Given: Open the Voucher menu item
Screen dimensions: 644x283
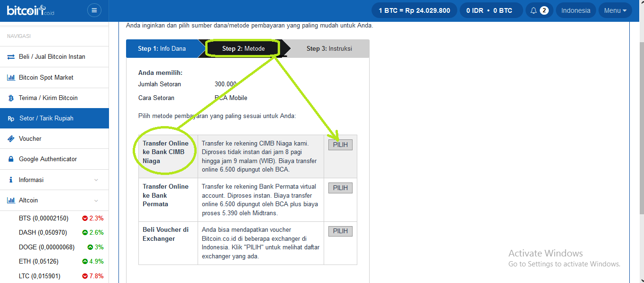Looking at the screenshot, I should point(54,139).
